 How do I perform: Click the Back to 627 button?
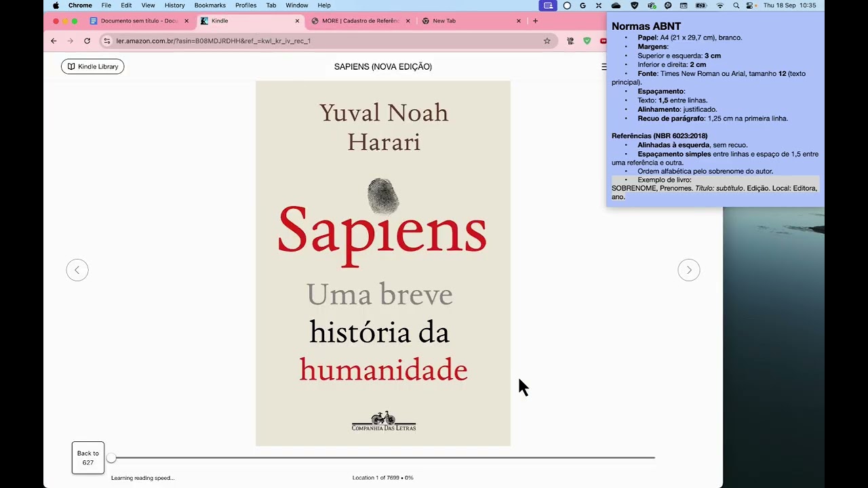tap(88, 457)
